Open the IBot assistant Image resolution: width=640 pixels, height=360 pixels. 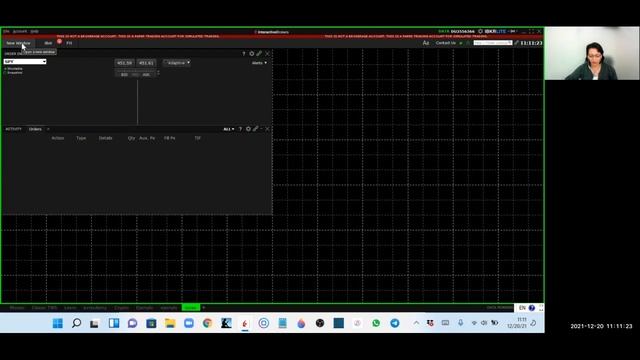(48, 43)
